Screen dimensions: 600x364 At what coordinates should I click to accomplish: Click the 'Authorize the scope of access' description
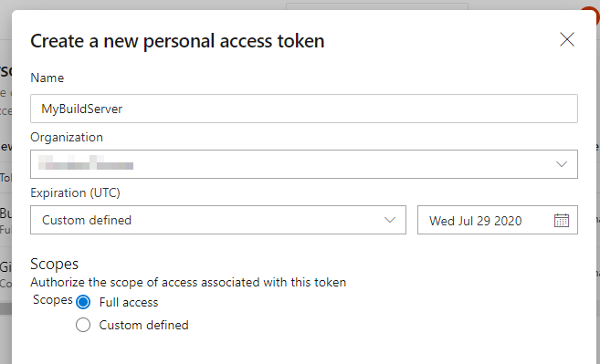[188, 282]
